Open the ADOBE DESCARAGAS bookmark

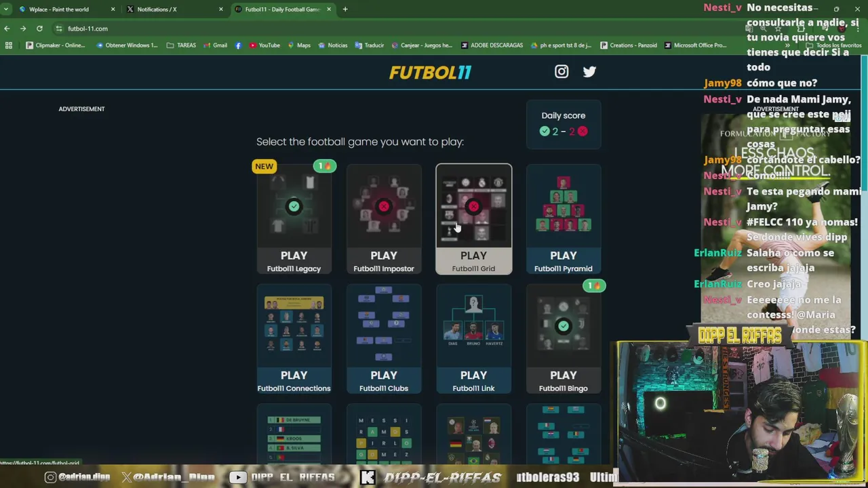point(492,45)
